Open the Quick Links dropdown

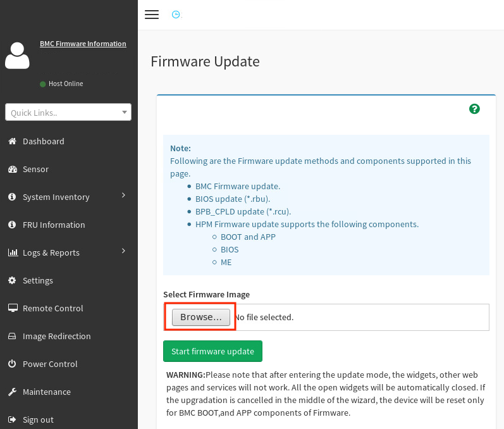click(x=68, y=112)
